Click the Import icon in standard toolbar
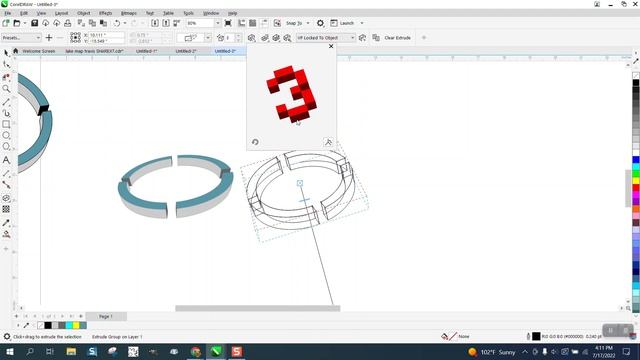This screenshot has width=640, height=360. 155,23
